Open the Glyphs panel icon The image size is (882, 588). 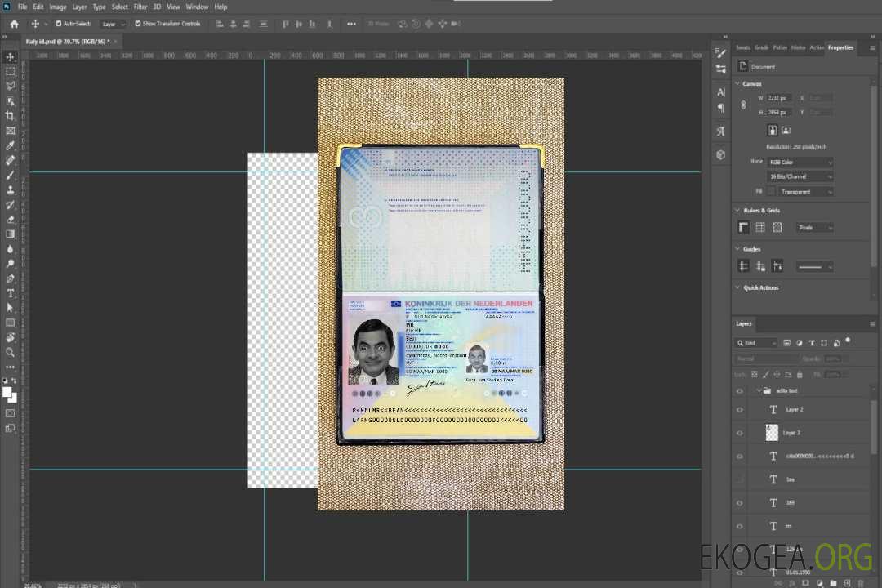(721, 131)
